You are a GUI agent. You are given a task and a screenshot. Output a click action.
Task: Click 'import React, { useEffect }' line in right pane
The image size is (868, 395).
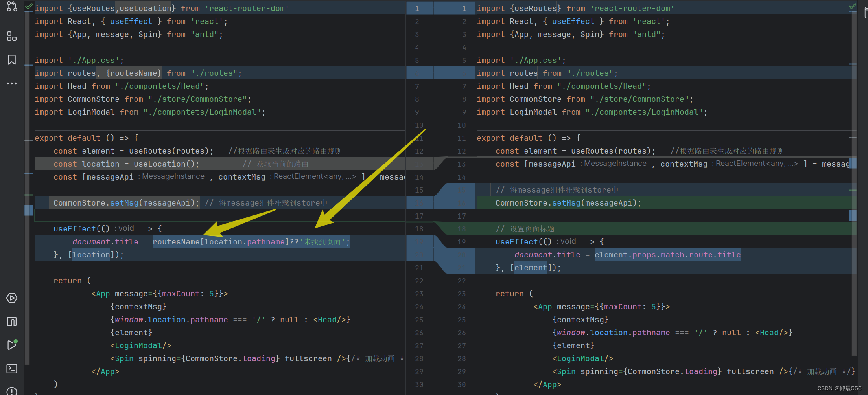click(x=573, y=21)
